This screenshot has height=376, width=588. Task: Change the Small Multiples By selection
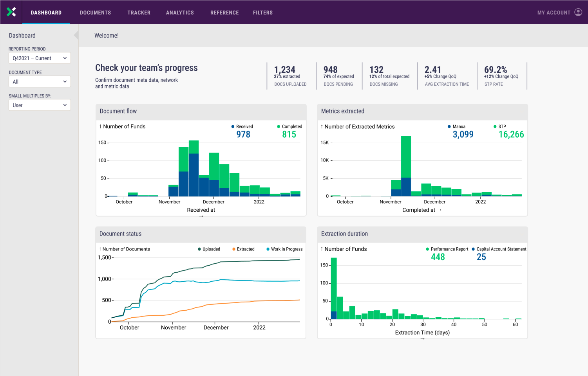click(x=39, y=105)
